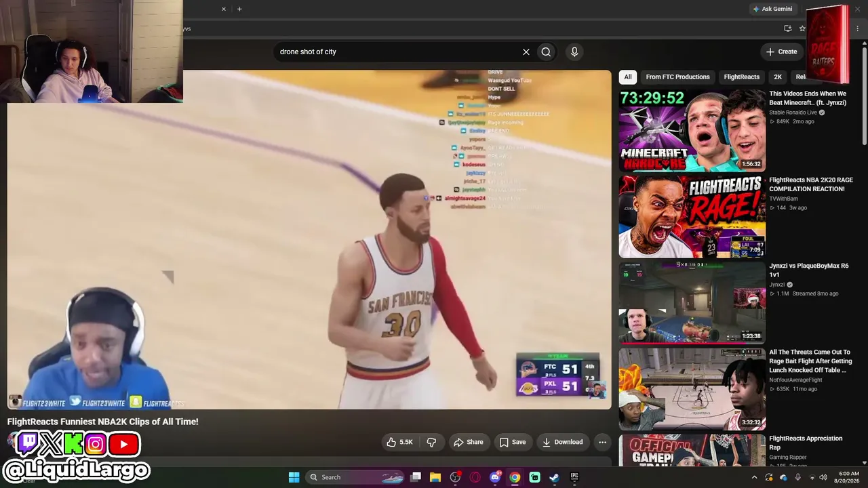Close the current browser tab
Screen dimensions: 868x488
click(x=224, y=9)
